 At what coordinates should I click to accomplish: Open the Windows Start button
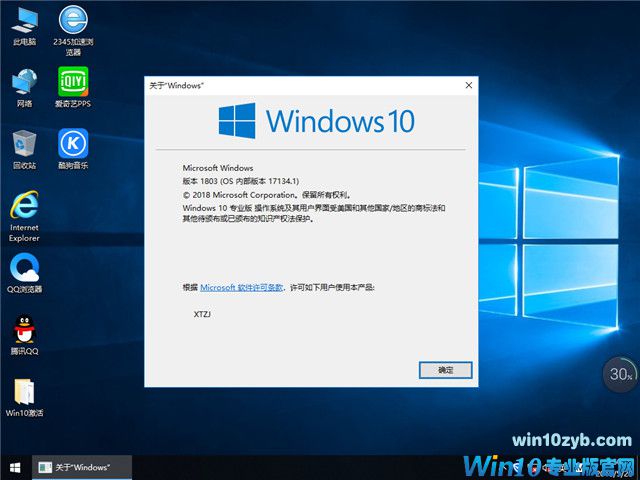click(15, 467)
